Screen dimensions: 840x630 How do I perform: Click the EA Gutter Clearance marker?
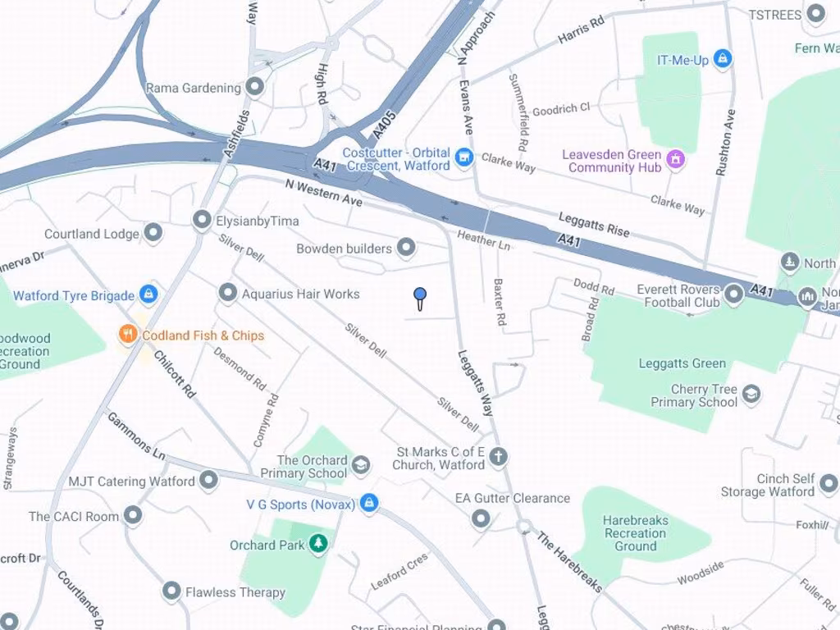click(x=481, y=518)
